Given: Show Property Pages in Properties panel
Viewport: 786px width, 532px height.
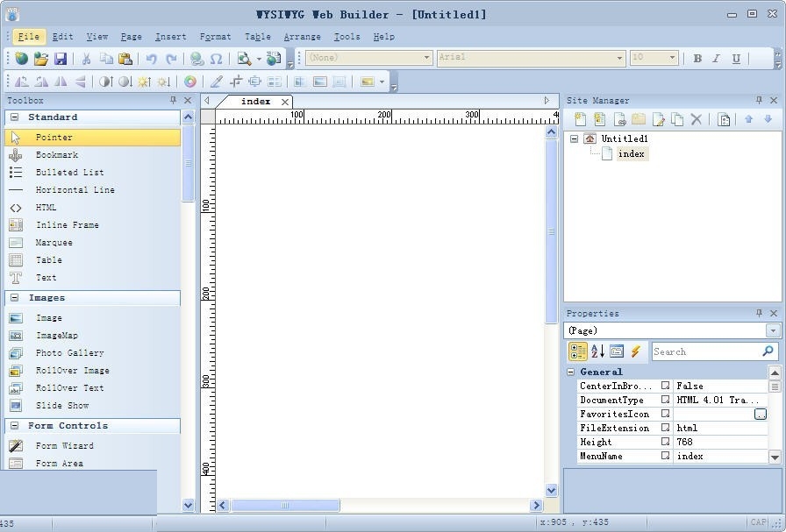Looking at the screenshot, I should (x=617, y=351).
